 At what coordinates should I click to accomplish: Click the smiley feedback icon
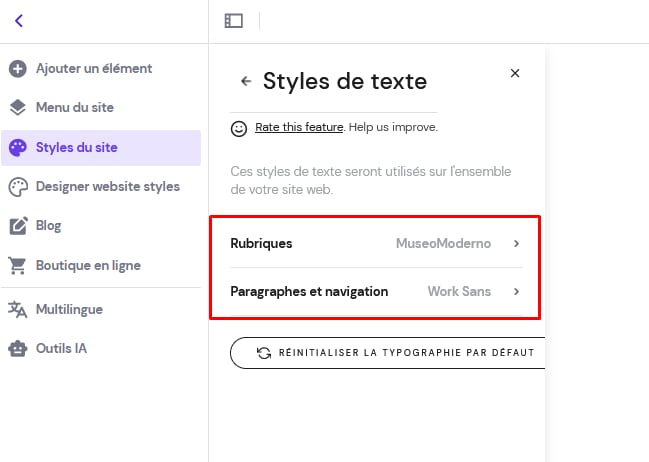(x=239, y=128)
